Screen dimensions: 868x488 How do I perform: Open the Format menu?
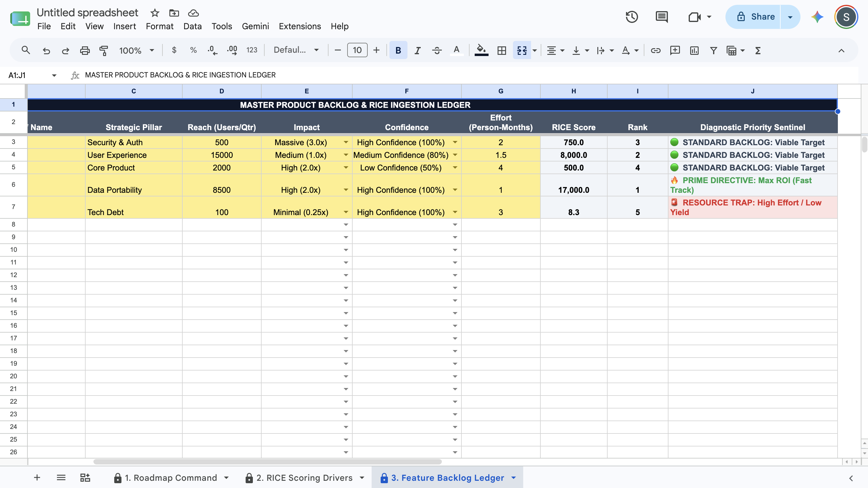click(x=159, y=26)
